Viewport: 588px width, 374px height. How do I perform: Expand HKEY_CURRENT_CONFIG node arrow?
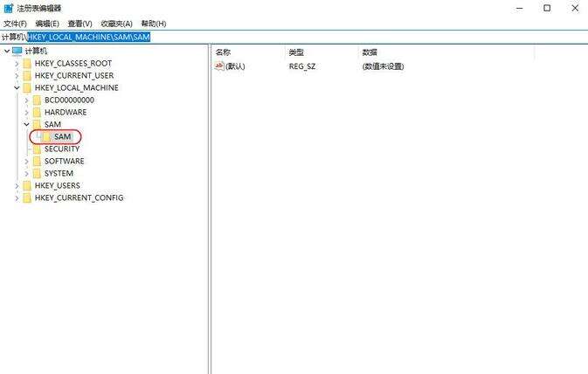tap(17, 198)
